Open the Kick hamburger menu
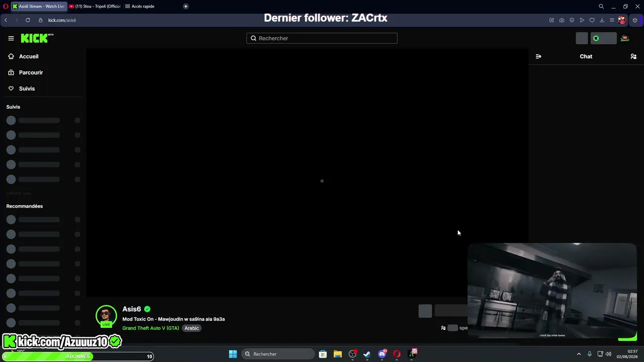 (11, 38)
